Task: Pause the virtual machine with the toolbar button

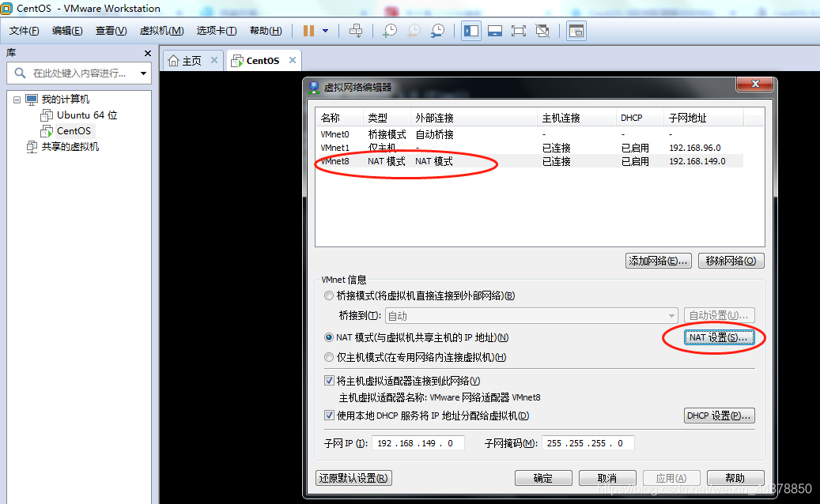Action: click(x=308, y=31)
